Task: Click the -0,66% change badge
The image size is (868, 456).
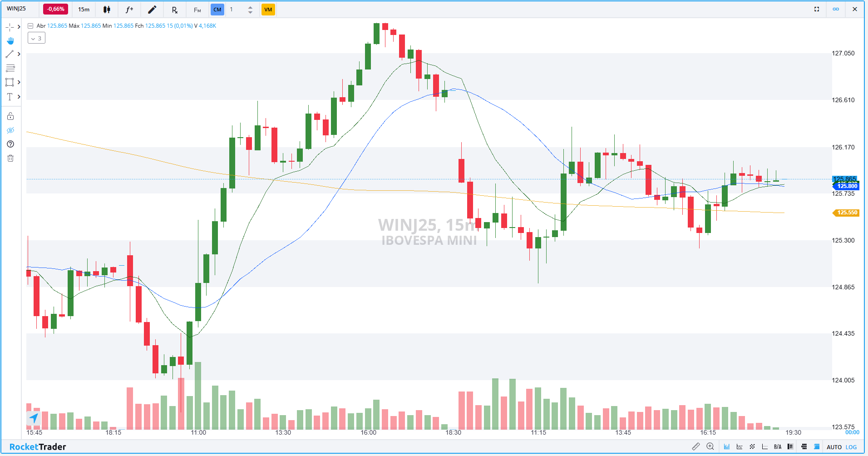Action: (55, 9)
